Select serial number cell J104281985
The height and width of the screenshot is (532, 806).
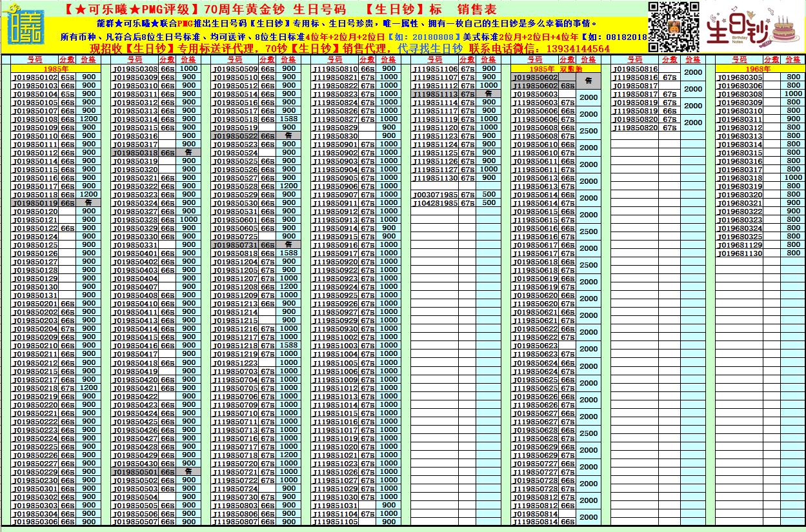[435, 203]
